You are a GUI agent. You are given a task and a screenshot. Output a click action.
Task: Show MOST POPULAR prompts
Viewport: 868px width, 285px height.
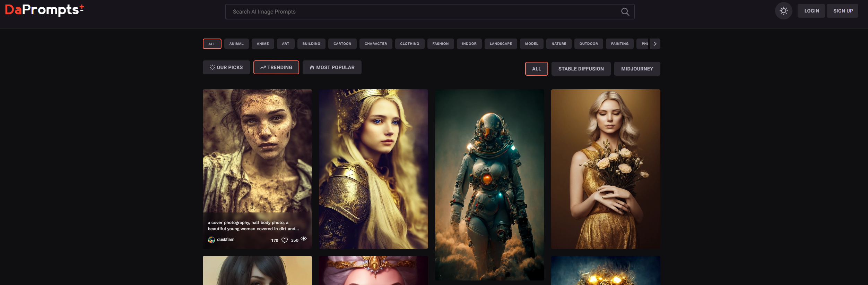point(332,67)
